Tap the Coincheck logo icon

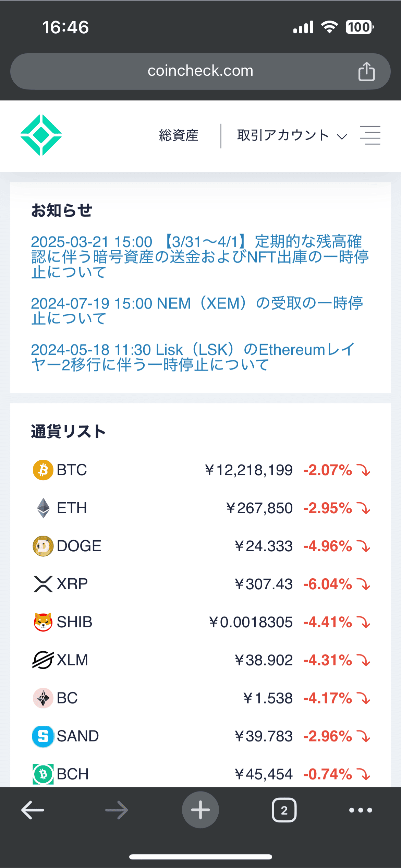pos(41,135)
